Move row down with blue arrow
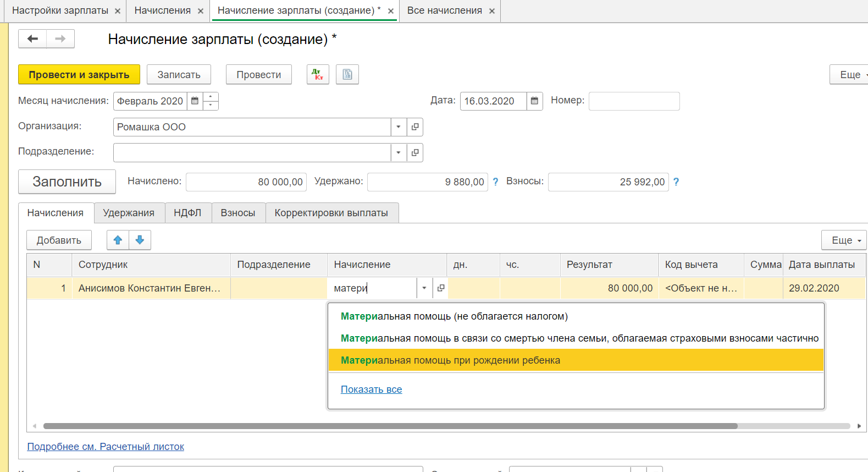Viewport: 868px width, 472px height. [x=140, y=240]
